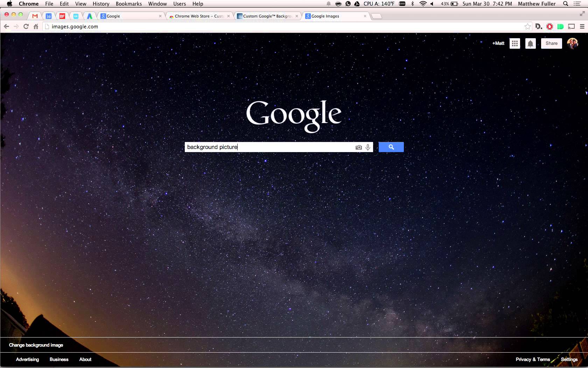Show Google notifications bell
This screenshot has width=588, height=368.
click(x=531, y=43)
